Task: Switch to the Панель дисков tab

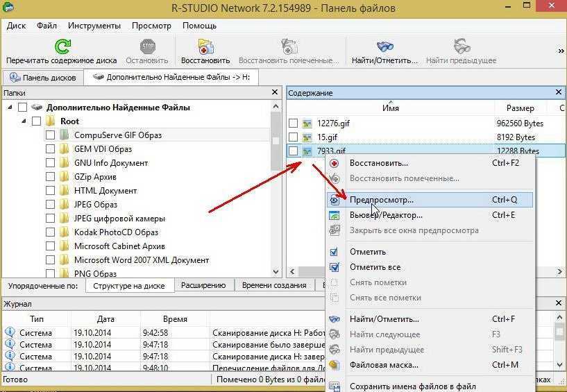Action: click(43, 78)
